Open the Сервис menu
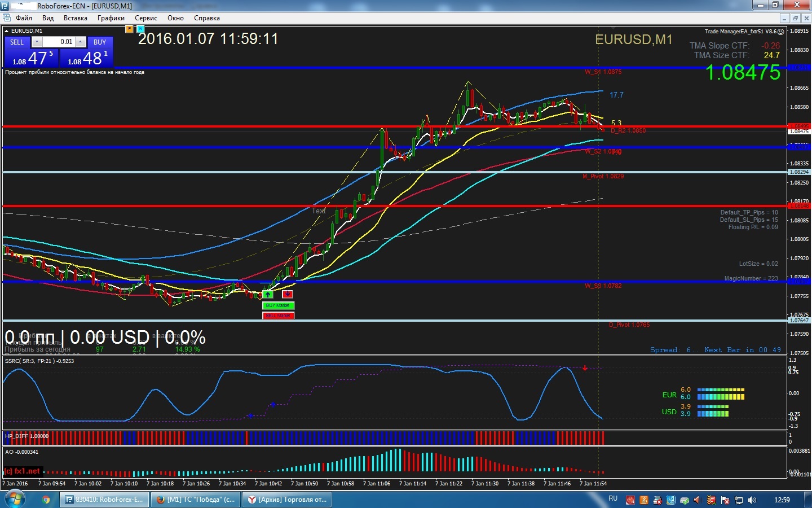Screen dimensions: 812x508 click(145, 18)
